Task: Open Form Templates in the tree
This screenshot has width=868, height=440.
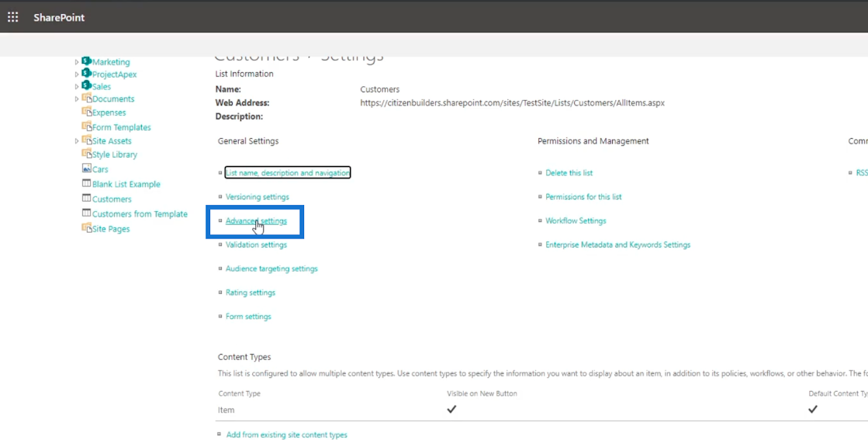Action: pyautogui.click(x=121, y=127)
